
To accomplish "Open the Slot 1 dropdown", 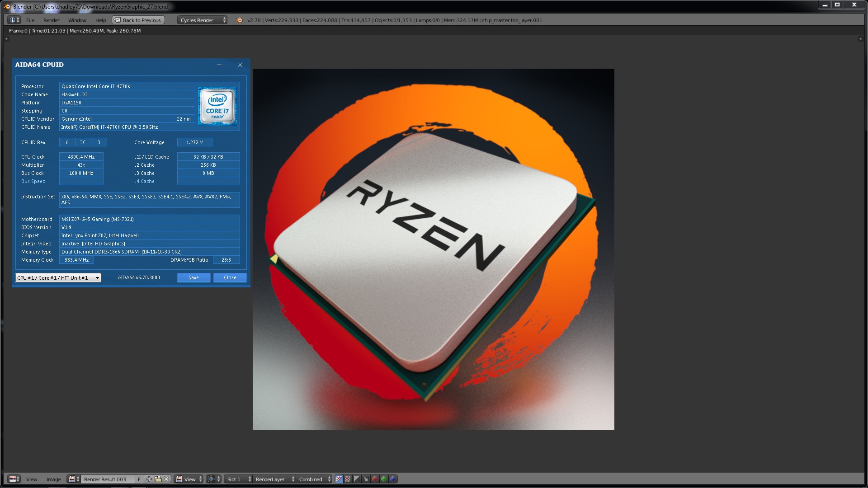I will coord(238,479).
